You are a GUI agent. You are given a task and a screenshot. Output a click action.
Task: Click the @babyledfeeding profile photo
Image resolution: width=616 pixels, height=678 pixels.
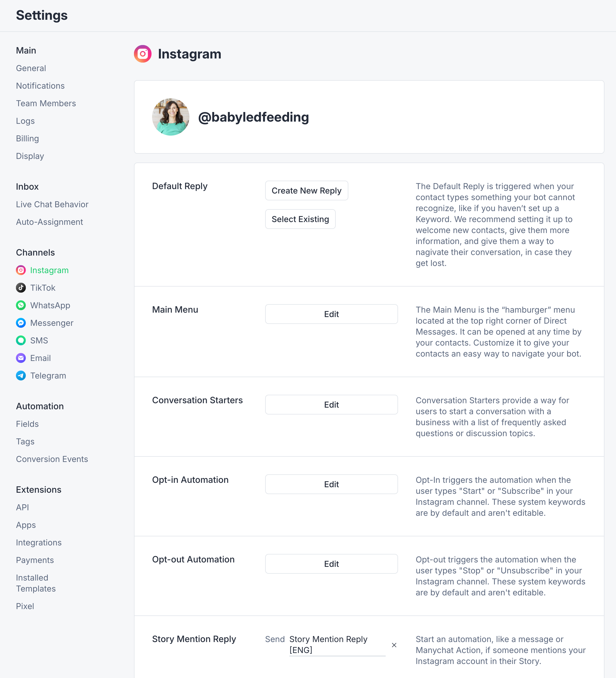pyautogui.click(x=170, y=117)
